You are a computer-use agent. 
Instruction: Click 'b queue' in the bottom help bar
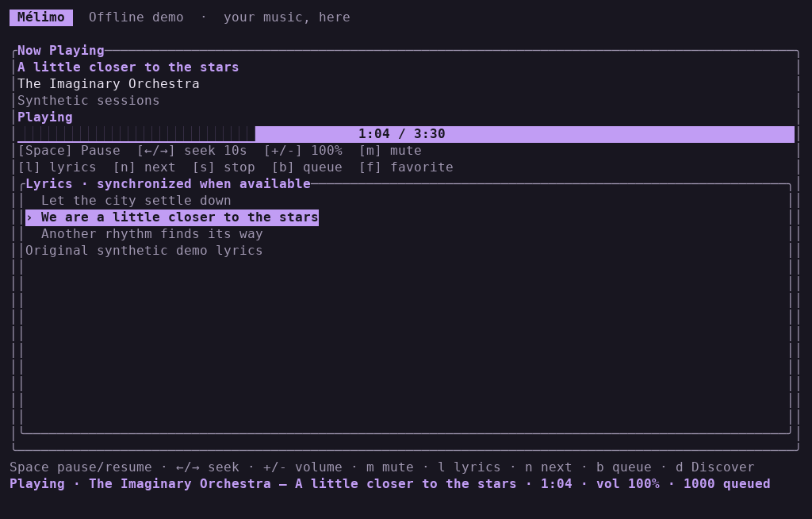tap(624, 467)
